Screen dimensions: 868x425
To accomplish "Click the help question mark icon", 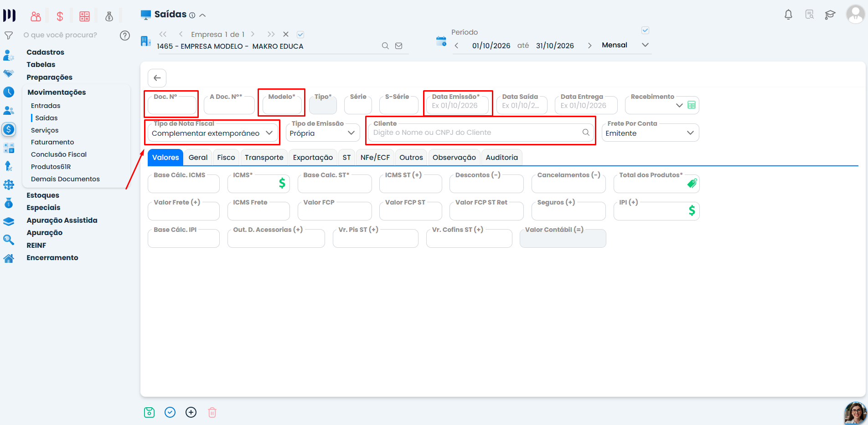I will (125, 36).
